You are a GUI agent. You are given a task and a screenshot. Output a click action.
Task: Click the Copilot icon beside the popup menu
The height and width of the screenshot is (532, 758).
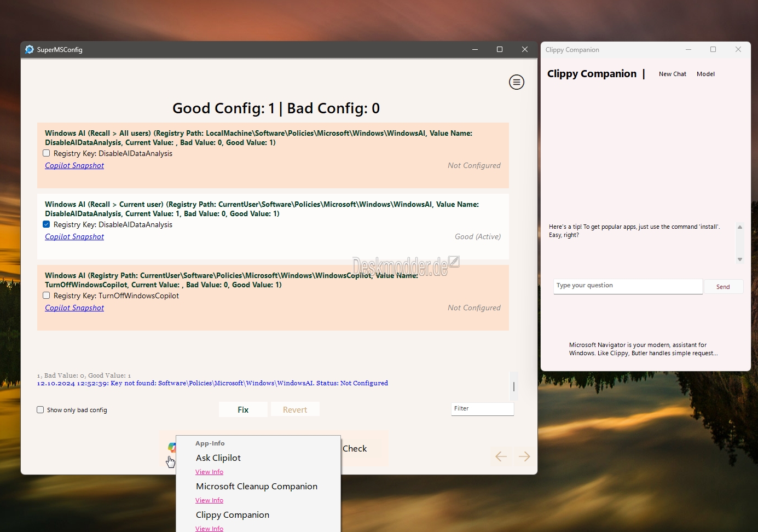(x=172, y=447)
